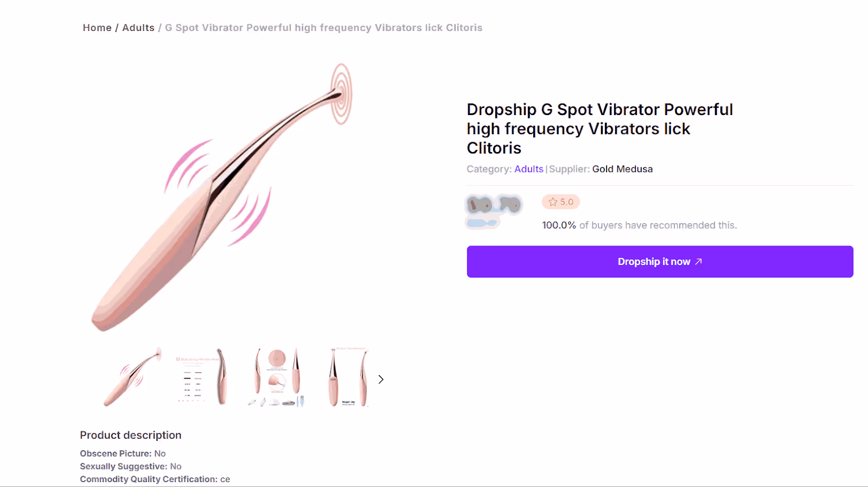Advance the thumbnail carousel with the next chevron
The width and height of the screenshot is (868, 487).
381,379
